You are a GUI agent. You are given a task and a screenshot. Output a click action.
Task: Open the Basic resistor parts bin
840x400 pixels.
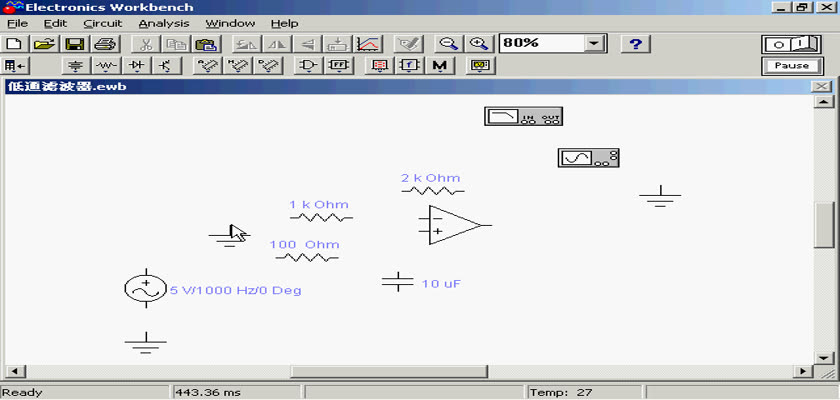point(107,66)
